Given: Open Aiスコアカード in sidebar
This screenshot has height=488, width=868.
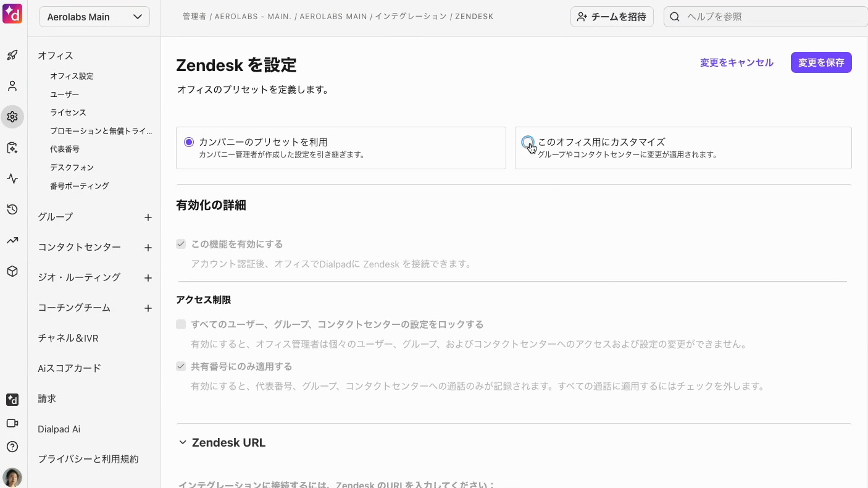Looking at the screenshot, I should pos(69,368).
